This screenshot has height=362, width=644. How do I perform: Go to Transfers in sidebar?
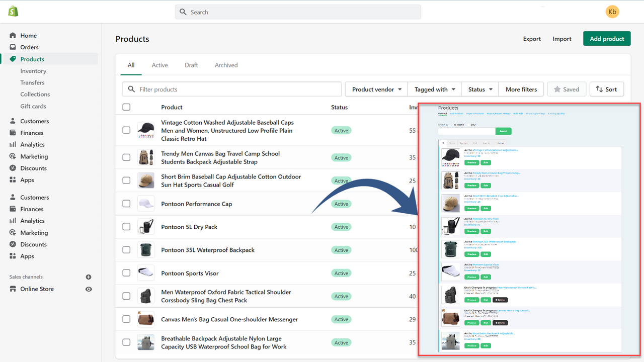[32, 82]
